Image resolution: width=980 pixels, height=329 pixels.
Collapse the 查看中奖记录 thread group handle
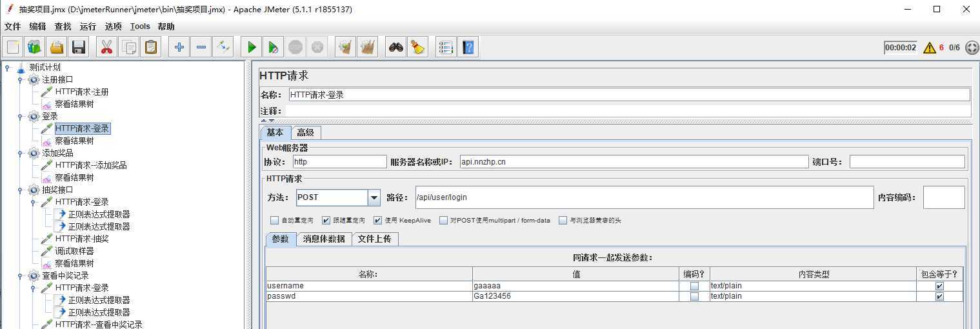(20, 276)
